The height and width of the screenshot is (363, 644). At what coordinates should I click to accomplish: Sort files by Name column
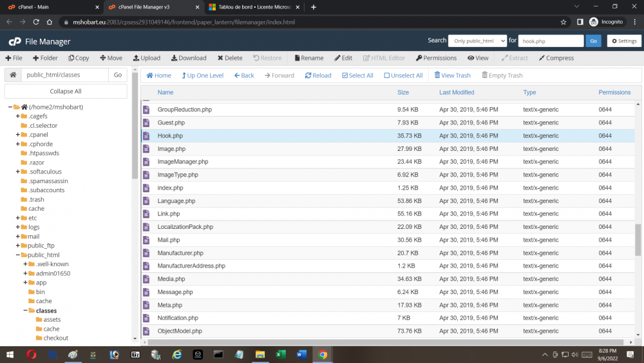166,92
